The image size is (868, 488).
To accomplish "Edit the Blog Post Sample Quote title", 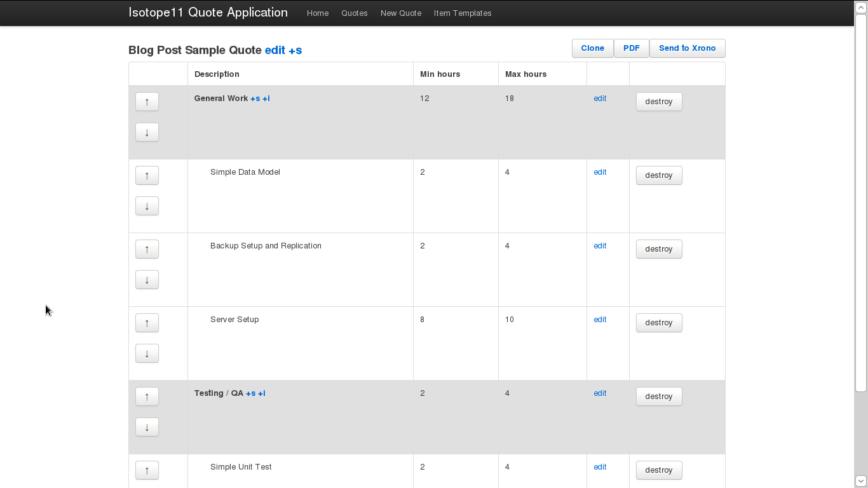I will (275, 50).
